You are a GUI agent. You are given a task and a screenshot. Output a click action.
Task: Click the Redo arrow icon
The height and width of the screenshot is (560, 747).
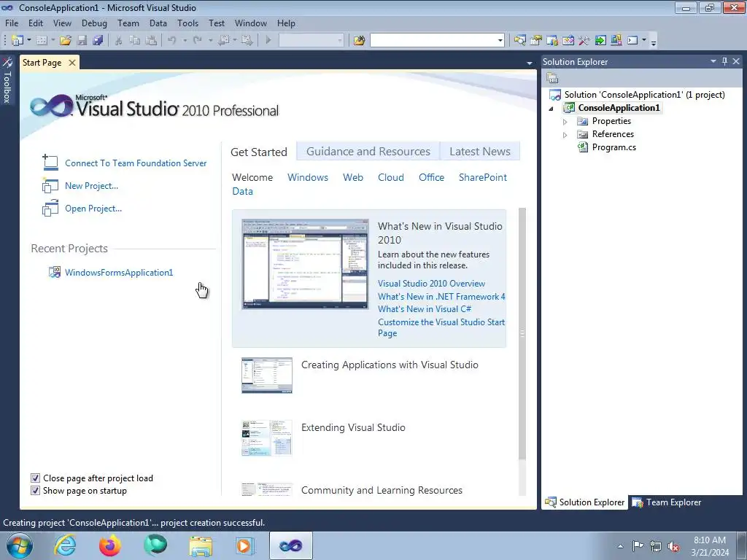click(197, 41)
